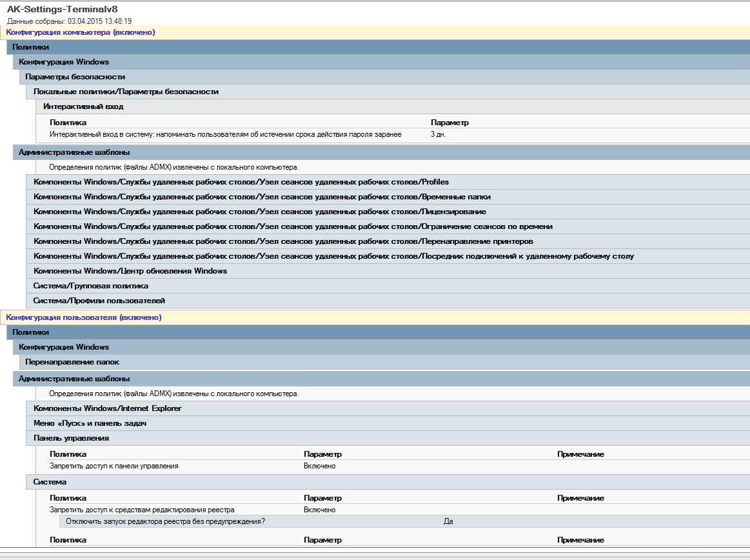Viewport: 750px width, 560px height.
Task: Collapse the Конфигурация компьютера (включено) section
Action: coord(81,32)
